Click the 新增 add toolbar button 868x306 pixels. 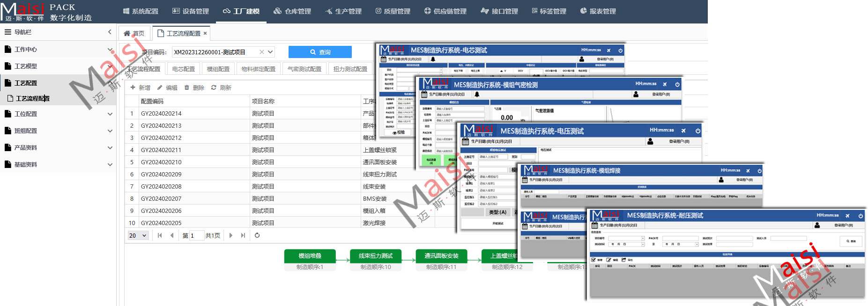click(x=140, y=87)
